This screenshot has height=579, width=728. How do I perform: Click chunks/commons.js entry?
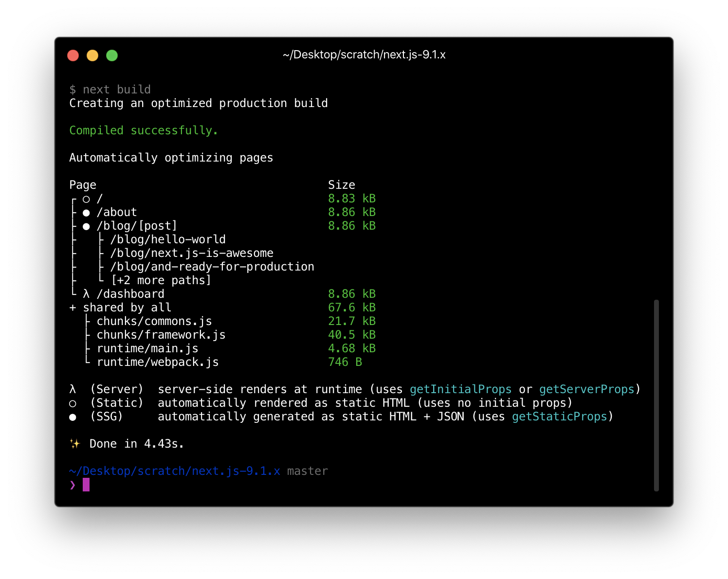tap(154, 321)
